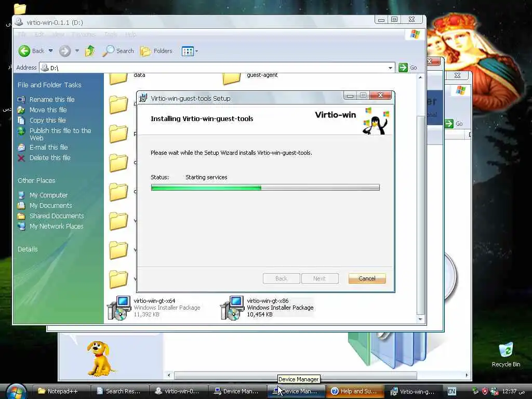The width and height of the screenshot is (532, 399).
Task: Select the data folder icon
Action: pyautogui.click(x=118, y=78)
